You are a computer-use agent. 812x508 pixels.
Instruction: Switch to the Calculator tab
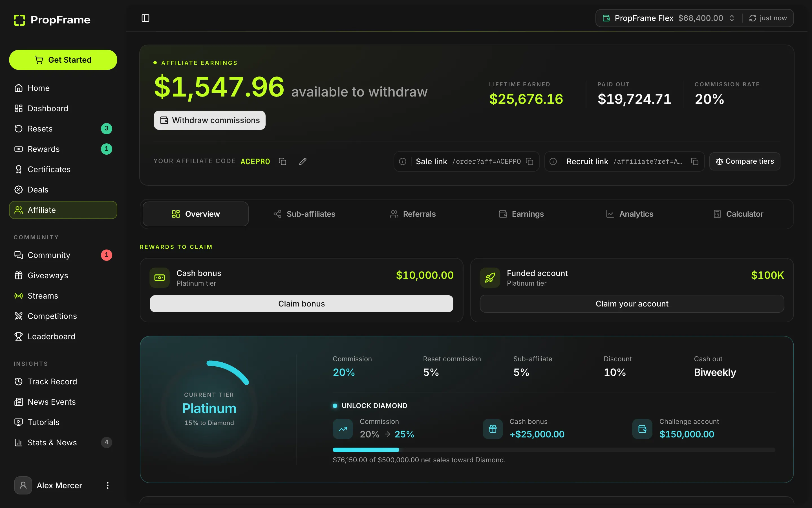[x=738, y=214]
